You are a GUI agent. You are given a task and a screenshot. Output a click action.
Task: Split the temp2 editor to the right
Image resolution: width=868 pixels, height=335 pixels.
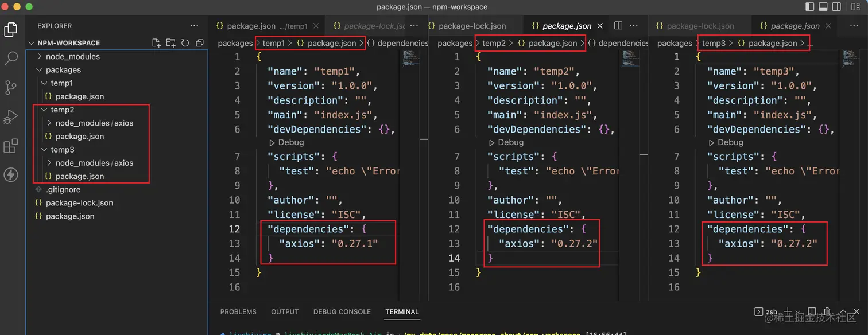618,26
